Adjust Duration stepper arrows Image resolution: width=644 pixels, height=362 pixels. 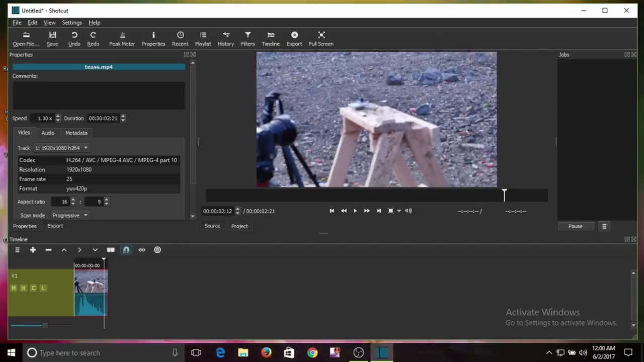(x=123, y=118)
